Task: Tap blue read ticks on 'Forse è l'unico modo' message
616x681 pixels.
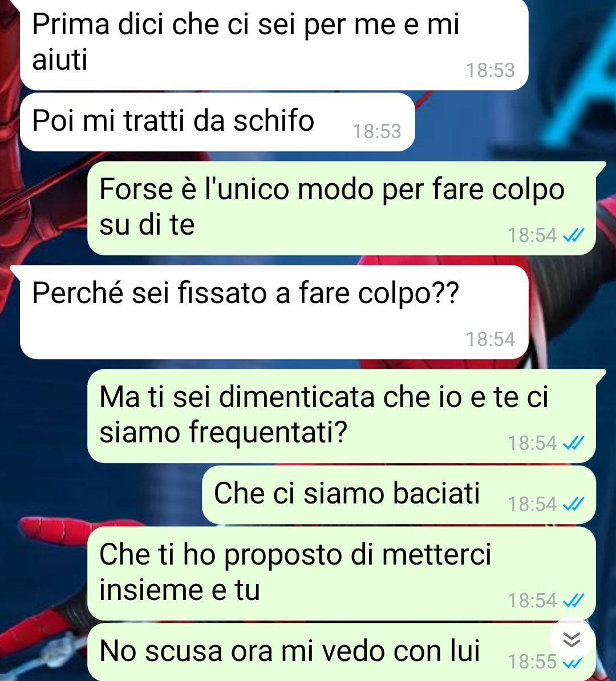Action: (573, 235)
